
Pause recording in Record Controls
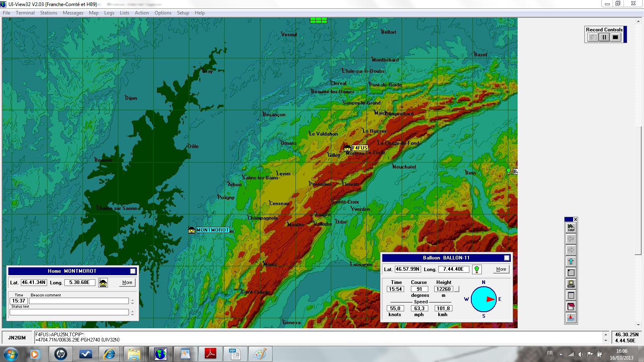coord(604,37)
